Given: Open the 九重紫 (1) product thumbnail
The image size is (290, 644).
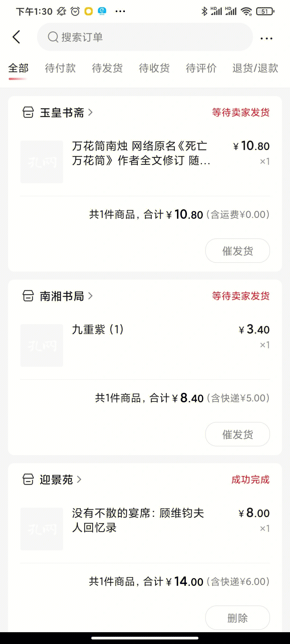Looking at the screenshot, I should click(x=42, y=345).
